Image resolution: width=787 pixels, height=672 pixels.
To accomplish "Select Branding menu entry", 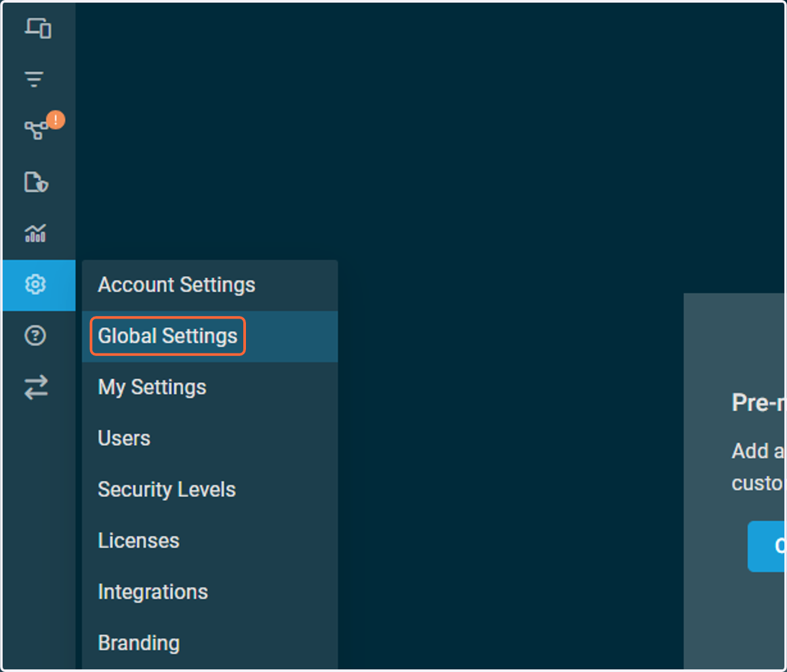I will [210, 643].
